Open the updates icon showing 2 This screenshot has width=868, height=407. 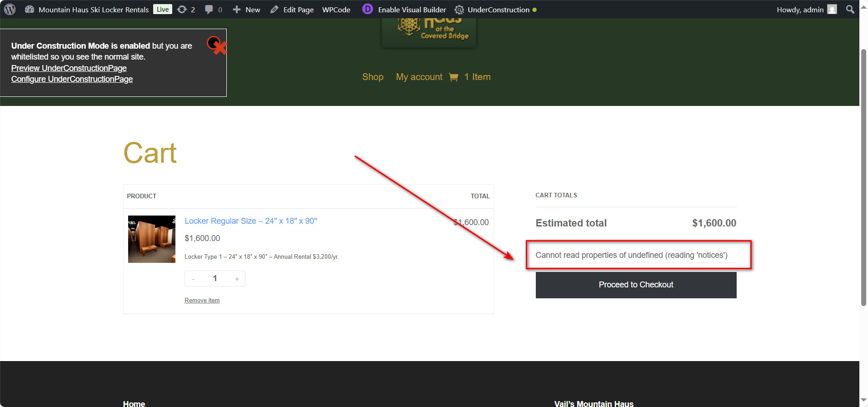182,10
